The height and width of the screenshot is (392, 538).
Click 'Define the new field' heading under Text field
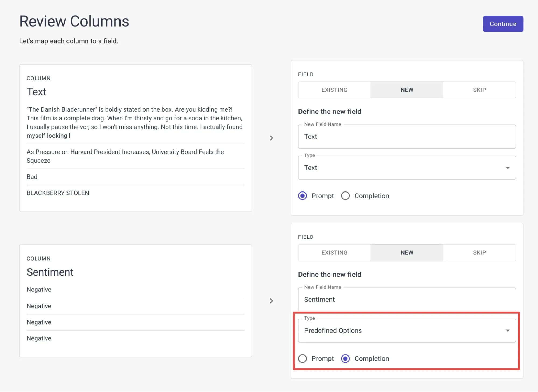click(x=330, y=112)
